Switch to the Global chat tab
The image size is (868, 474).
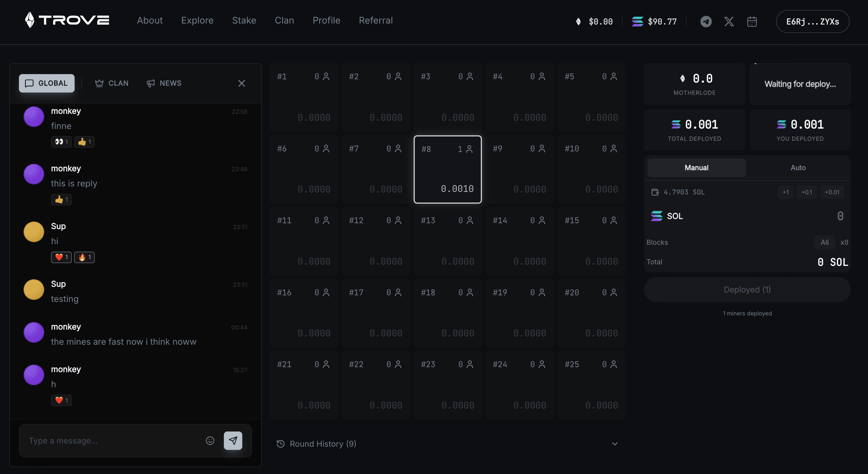(46, 83)
